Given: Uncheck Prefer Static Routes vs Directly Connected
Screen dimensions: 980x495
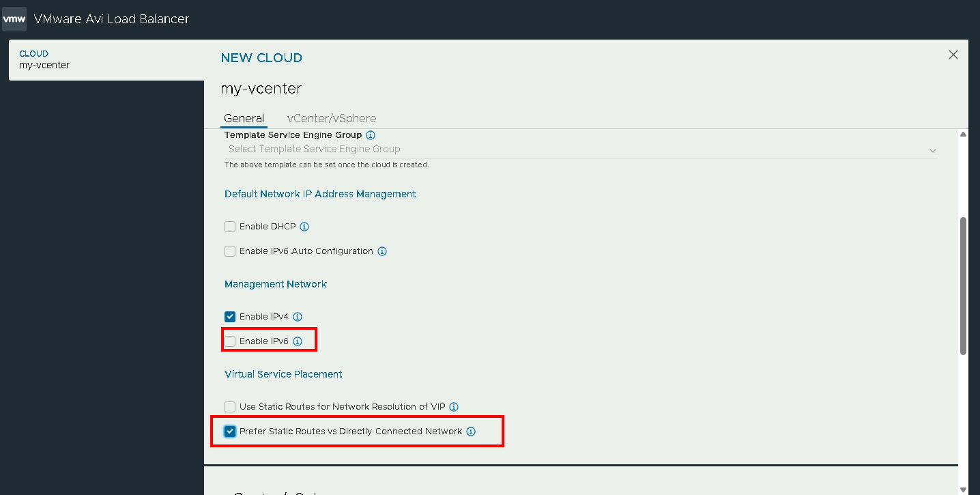Looking at the screenshot, I should (230, 432).
